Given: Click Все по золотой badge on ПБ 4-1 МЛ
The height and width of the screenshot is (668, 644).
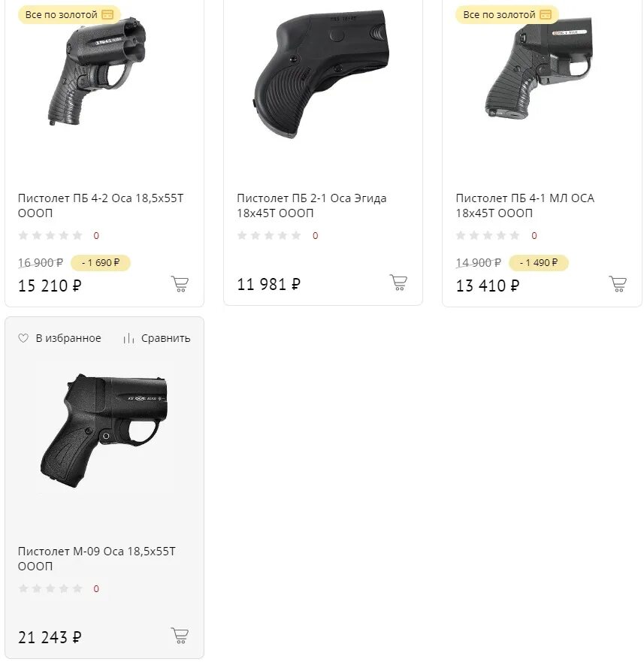Looking at the screenshot, I should pyautogui.click(x=507, y=14).
